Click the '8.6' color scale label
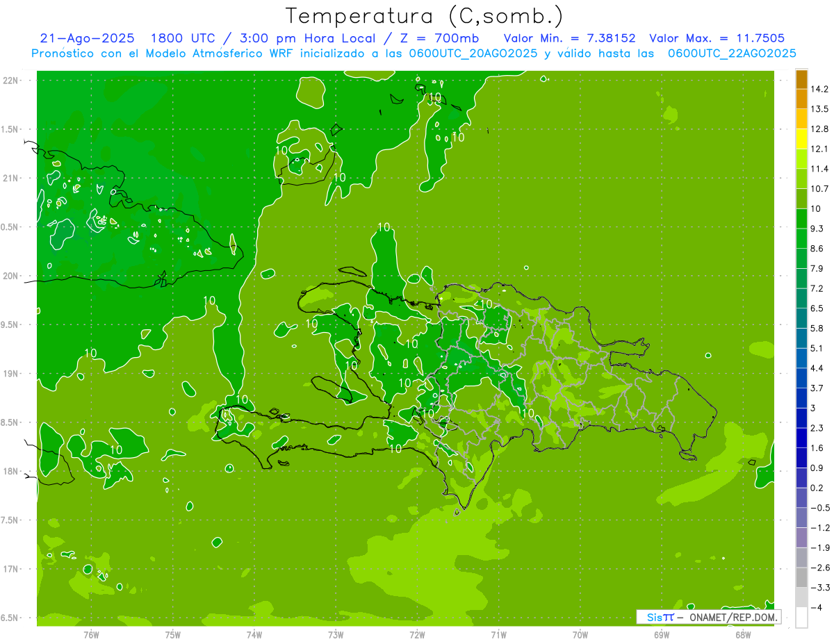The width and height of the screenshot is (834, 644). coord(817,249)
